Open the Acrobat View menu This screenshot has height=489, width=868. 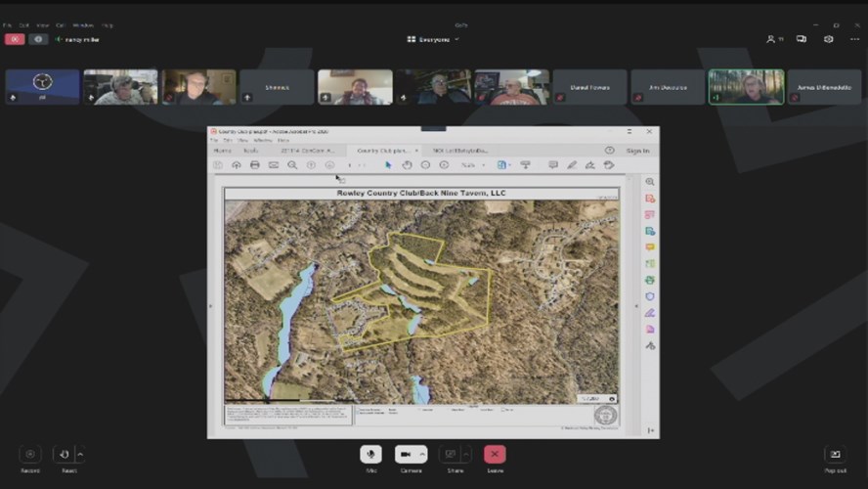[243, 141]
